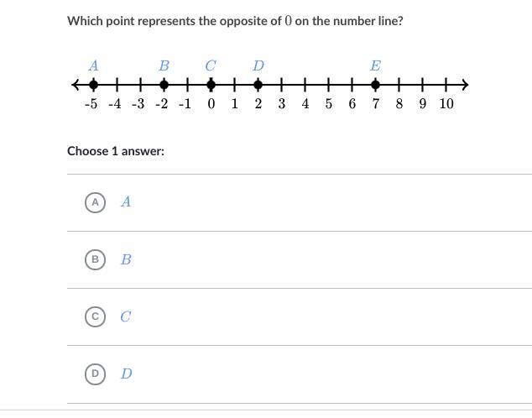532x418 pixels.
Task: Click point B dot on number line
Action: click(164, 84)
